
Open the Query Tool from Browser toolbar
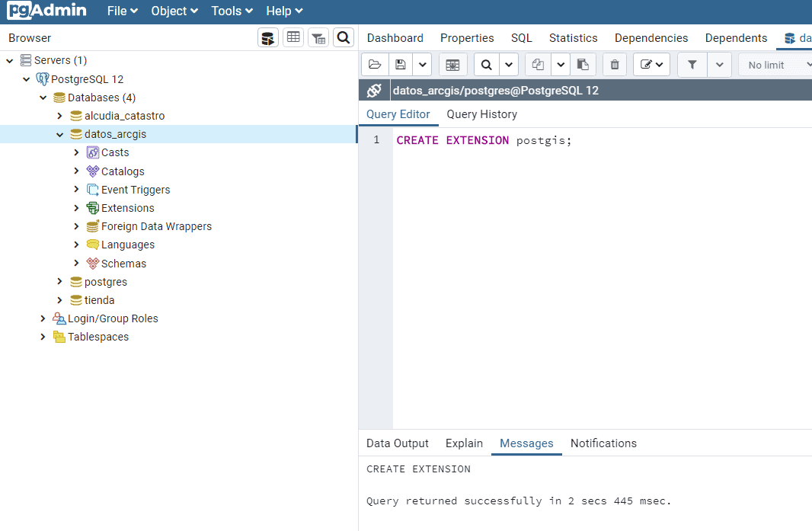coord(268,38)
